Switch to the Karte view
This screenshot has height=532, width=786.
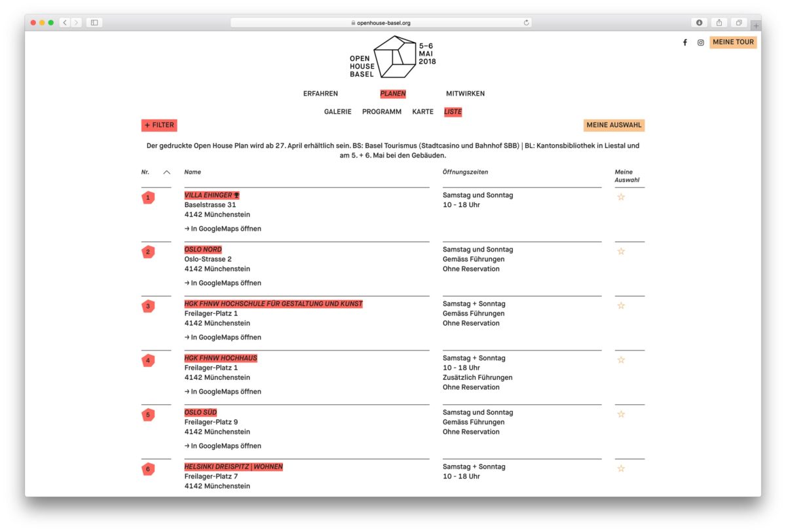[x=422, y=112]
